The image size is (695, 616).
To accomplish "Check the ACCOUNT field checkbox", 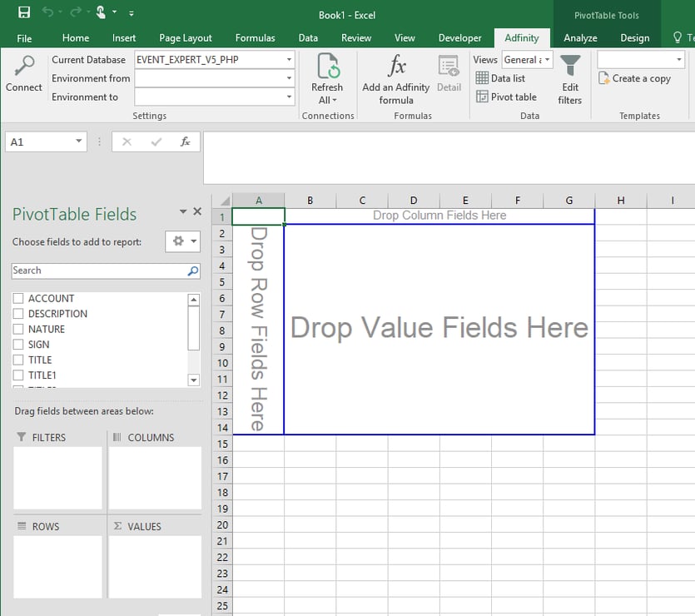I will point(17,298).
